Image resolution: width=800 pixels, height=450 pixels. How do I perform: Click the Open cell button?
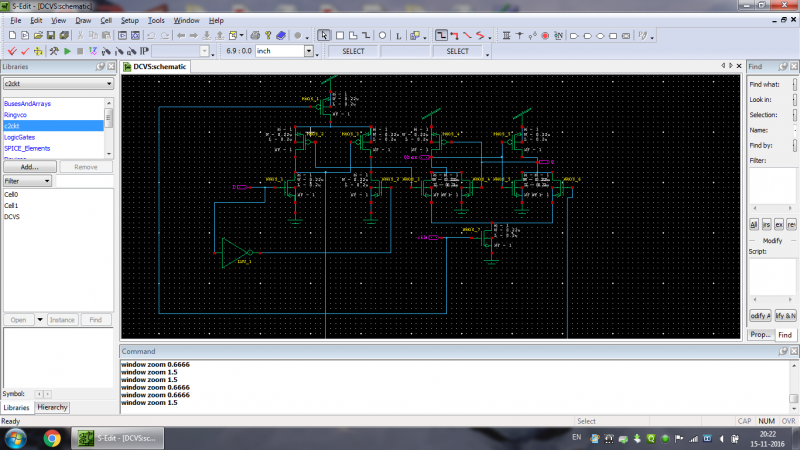18,320
